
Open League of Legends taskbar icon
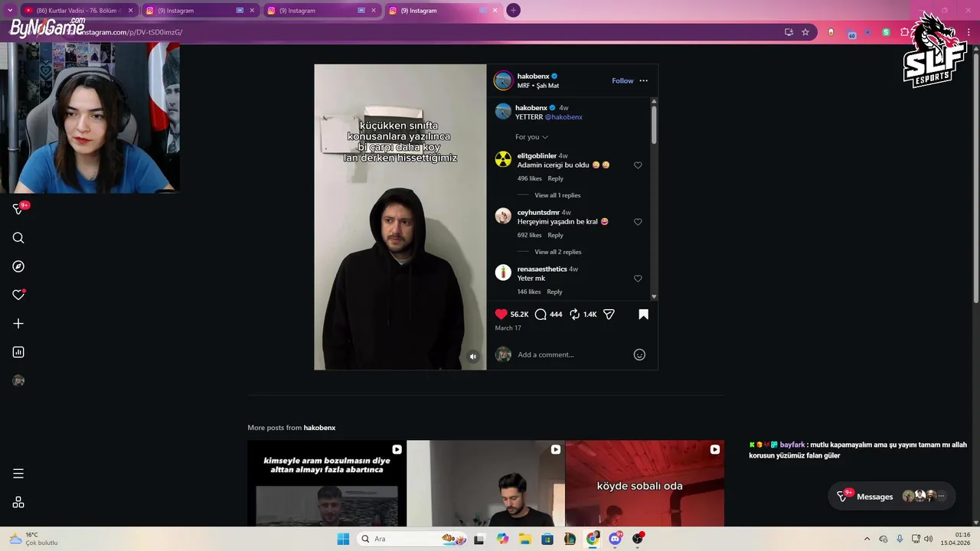pyautogui.click(x=570, y=539)
